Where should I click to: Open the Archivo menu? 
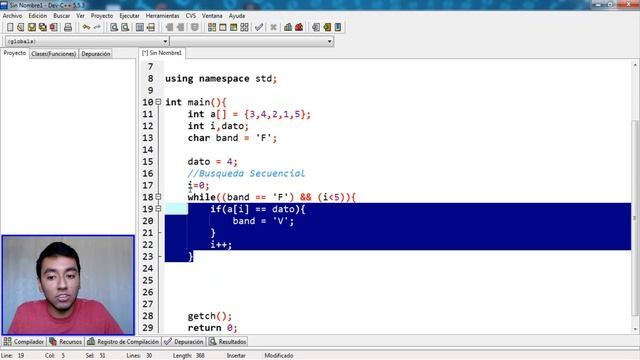pos(12,16)
